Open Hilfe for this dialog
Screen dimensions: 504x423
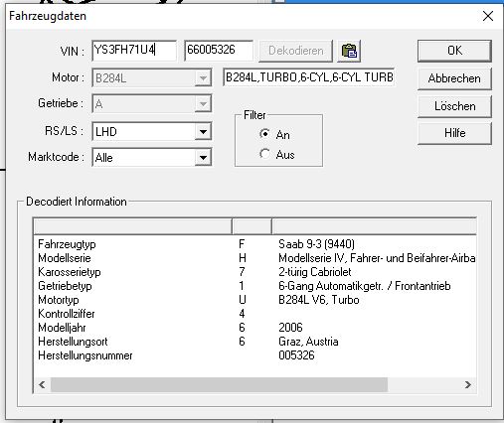454,133
